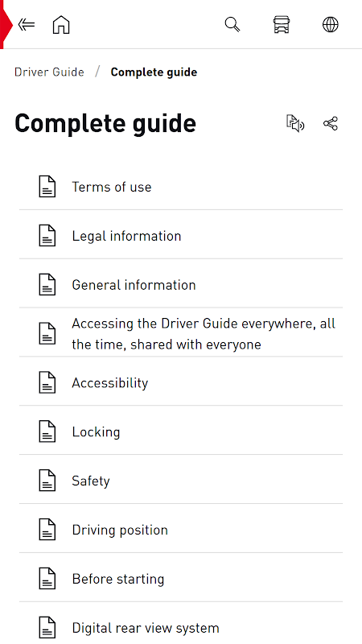This screenshot has width=362, height=644.
Task: Open Before starting section
Action: [180, 579]
